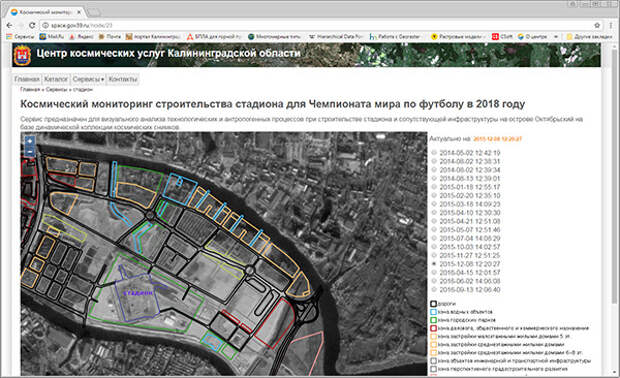Open the Почта bookmark
620x378 pixels.
pos(110,37)
